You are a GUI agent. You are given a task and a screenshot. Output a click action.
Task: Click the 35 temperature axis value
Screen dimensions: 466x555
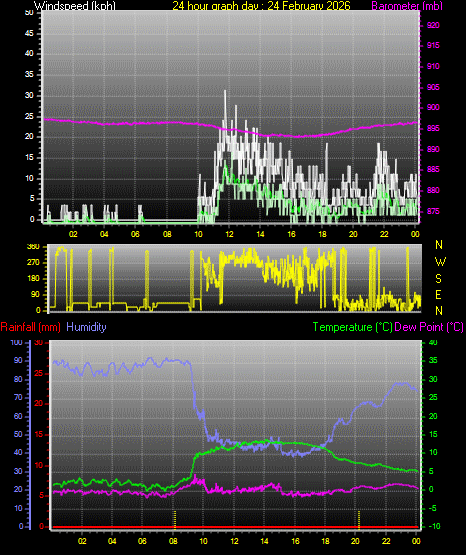click(433, 360)
